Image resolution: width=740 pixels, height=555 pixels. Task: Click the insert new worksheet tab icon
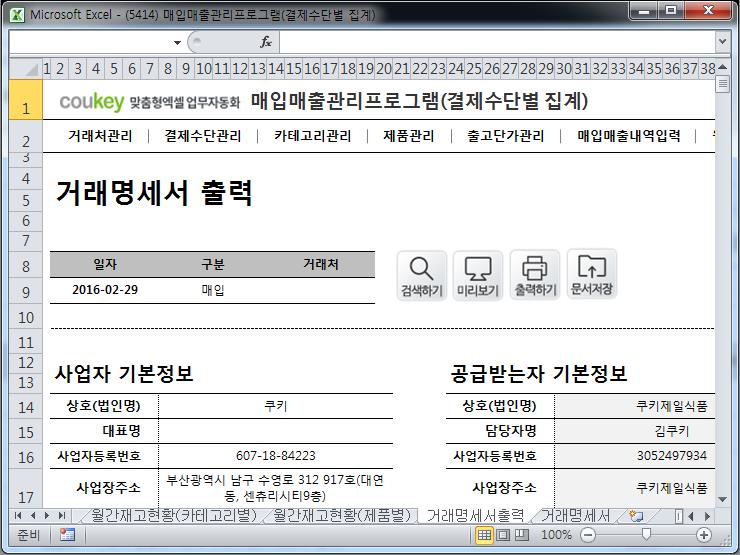(636, 516)
